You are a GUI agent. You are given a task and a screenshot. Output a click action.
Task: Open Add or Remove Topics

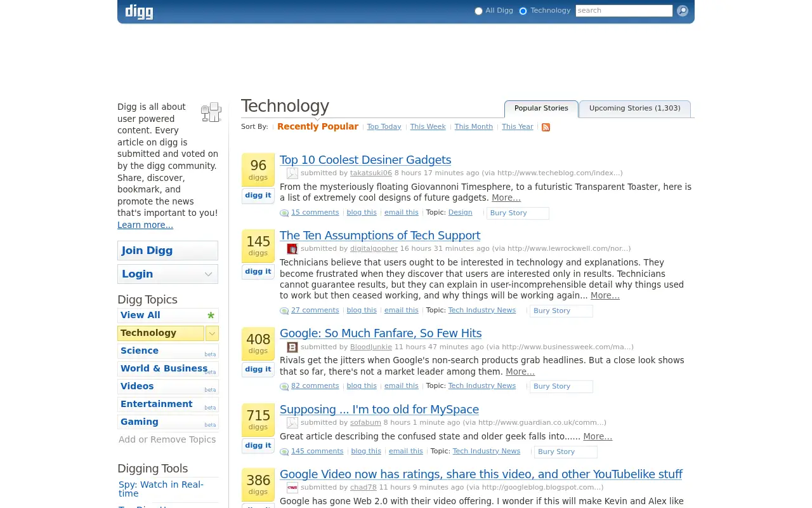167,439
